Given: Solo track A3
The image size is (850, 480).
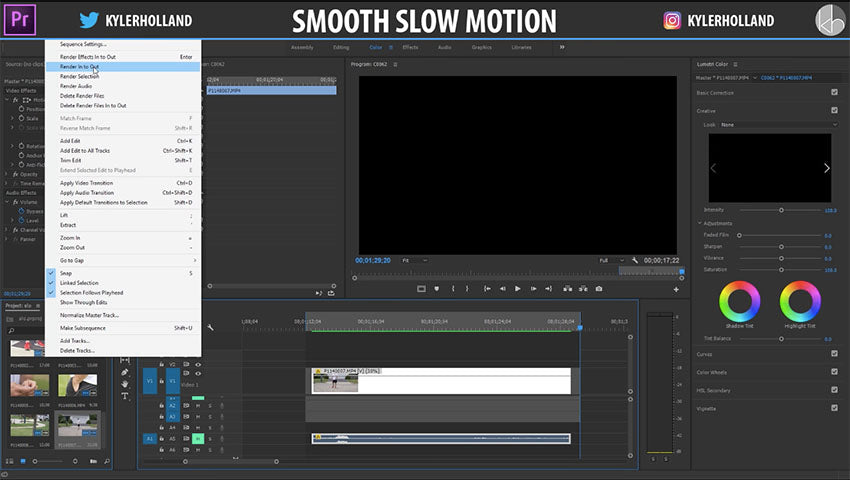Looking at the screenshot, I should click(210, 417).
